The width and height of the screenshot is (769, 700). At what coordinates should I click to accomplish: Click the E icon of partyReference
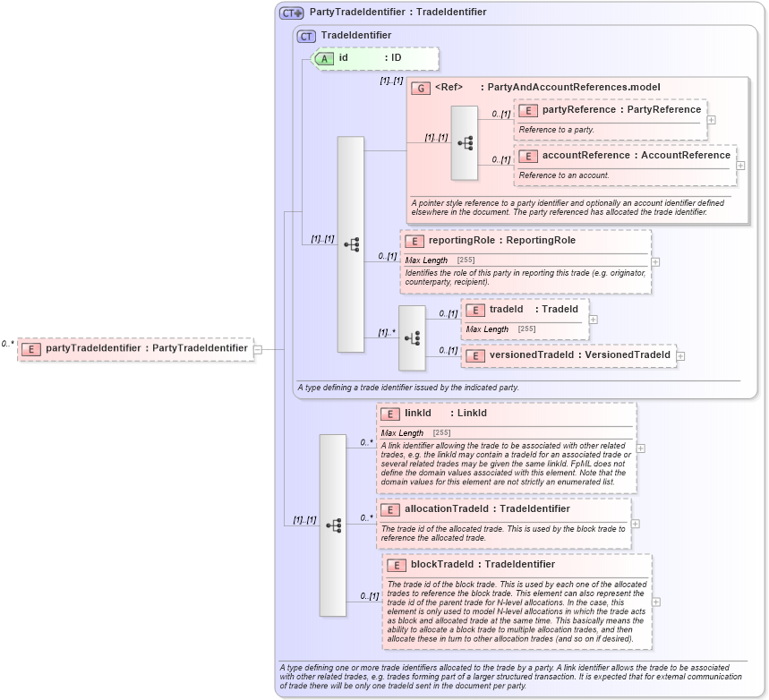pos(527,111)
